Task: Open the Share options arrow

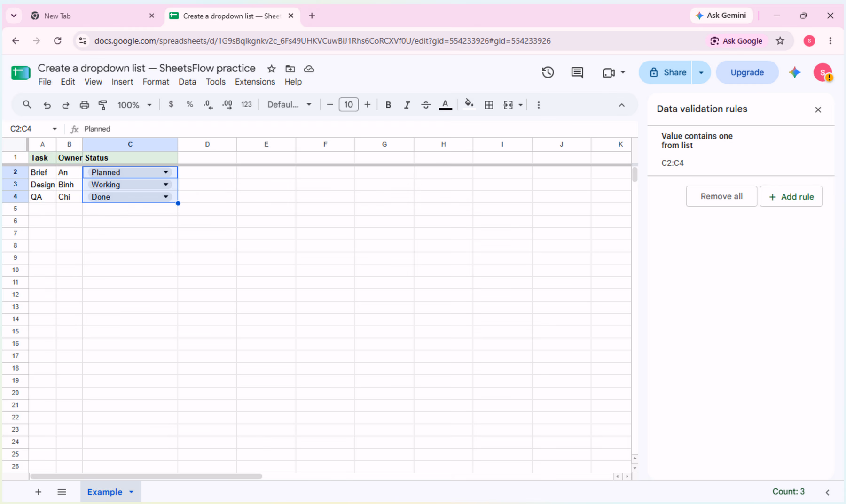Action: coord(701,72)
